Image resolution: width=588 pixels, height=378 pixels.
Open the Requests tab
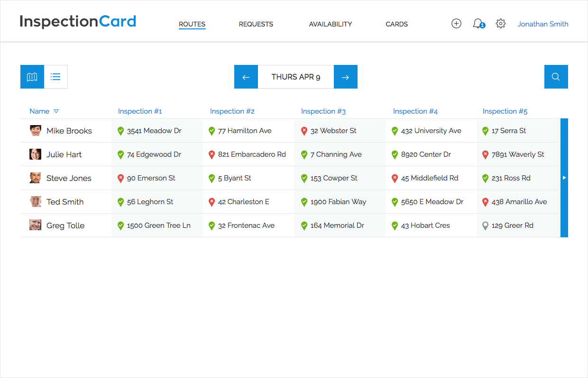pyautogui.click(x=256, y=24)
